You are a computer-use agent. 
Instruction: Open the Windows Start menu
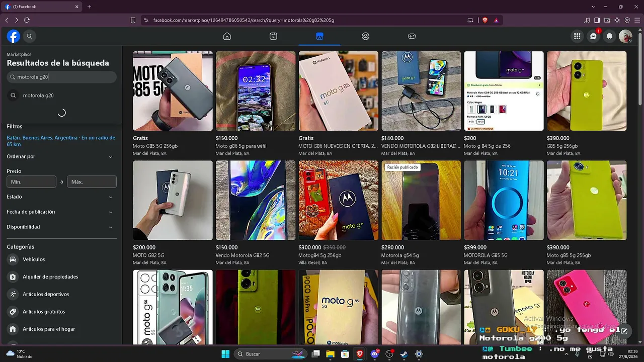[225, 354]
